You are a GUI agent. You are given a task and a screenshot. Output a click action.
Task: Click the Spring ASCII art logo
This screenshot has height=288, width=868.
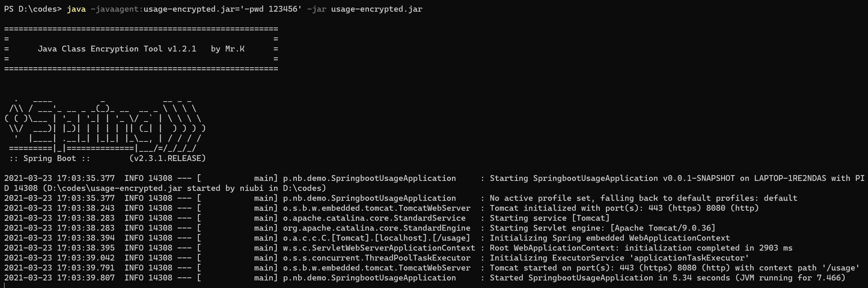click(105, 125)
